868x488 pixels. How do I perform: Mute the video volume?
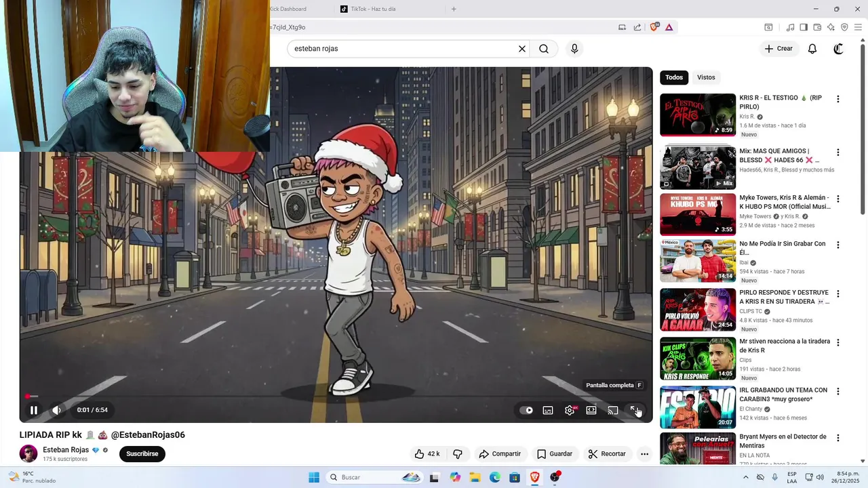click(x=57, y=410)
